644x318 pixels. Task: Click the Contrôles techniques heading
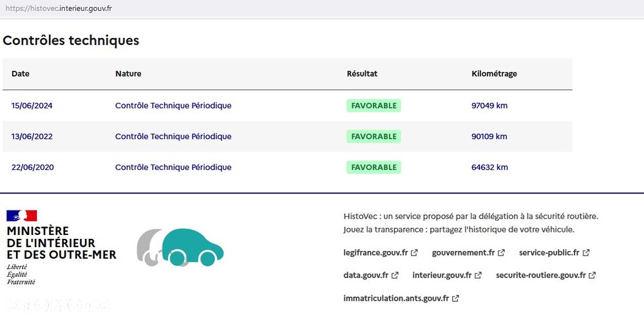(x=71, y=41)
